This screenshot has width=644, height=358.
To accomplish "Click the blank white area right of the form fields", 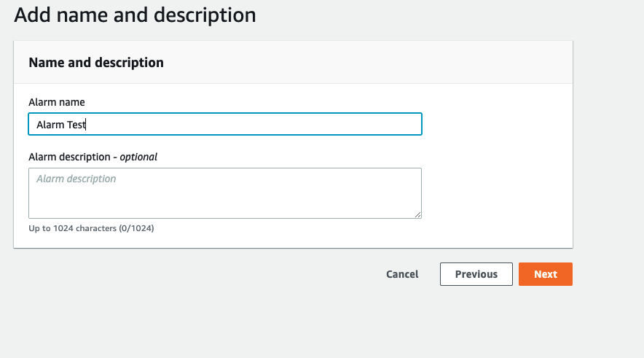I will tap(495, 168).
